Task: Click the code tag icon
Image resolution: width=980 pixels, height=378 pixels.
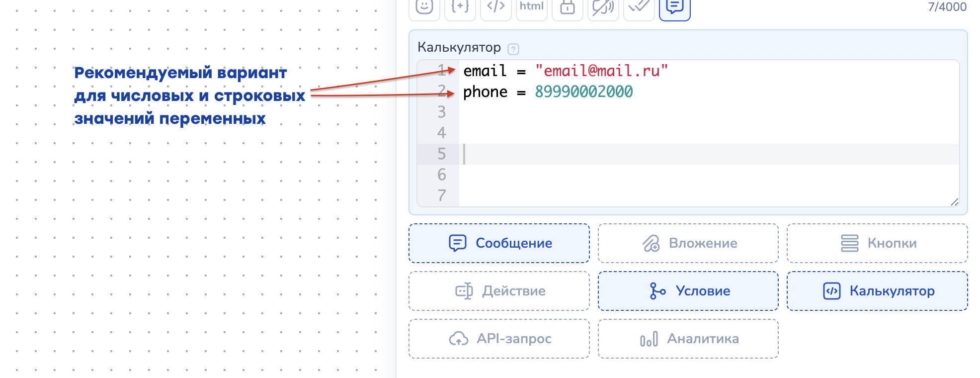Action: [x=496, y=7]
